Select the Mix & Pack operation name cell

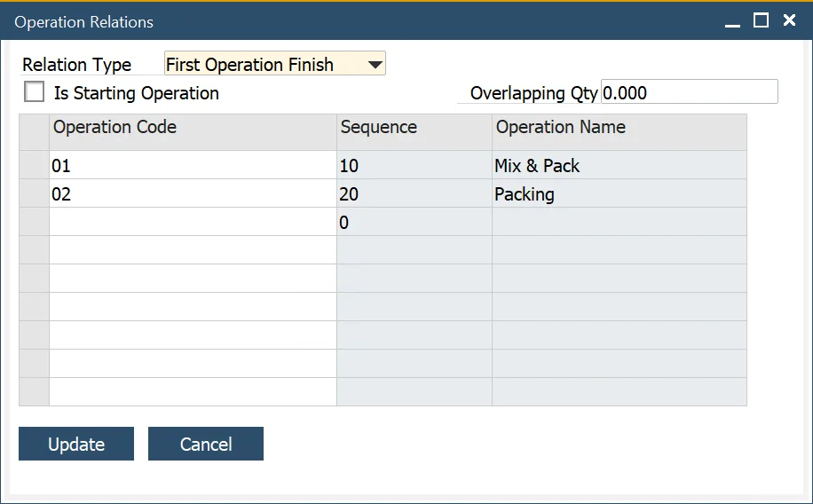[619, 166]
